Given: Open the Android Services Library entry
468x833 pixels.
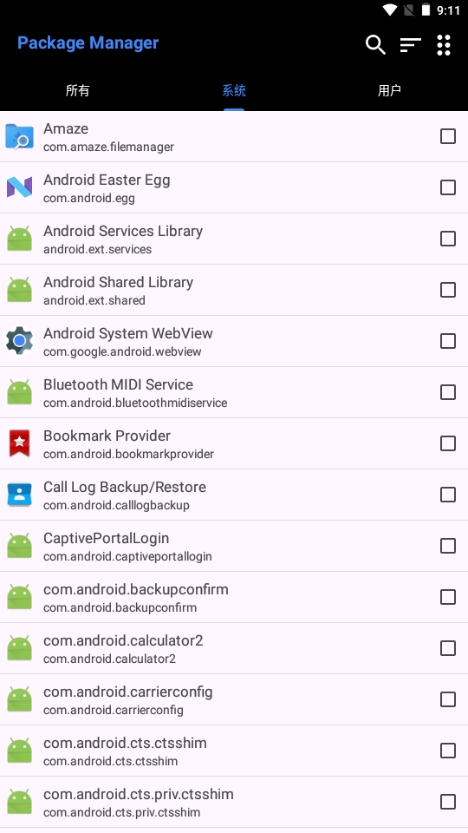Looking at the screenshot, I should [x=234, y=239].
